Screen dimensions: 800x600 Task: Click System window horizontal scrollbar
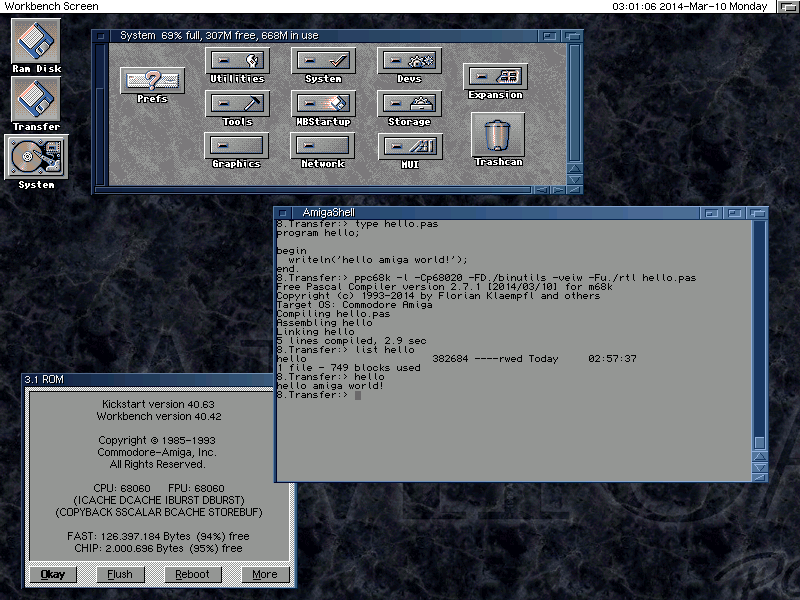coord(313,190)
